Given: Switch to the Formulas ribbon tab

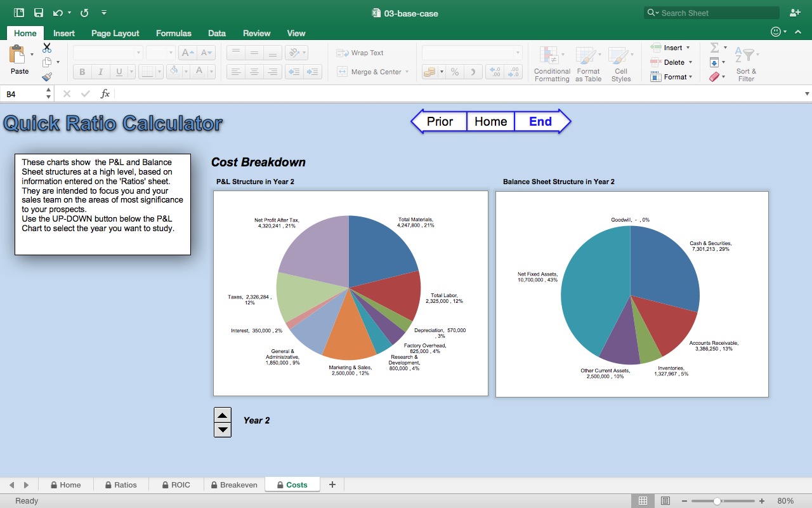Looking at the screenshot, I should (x=173, y=33).
